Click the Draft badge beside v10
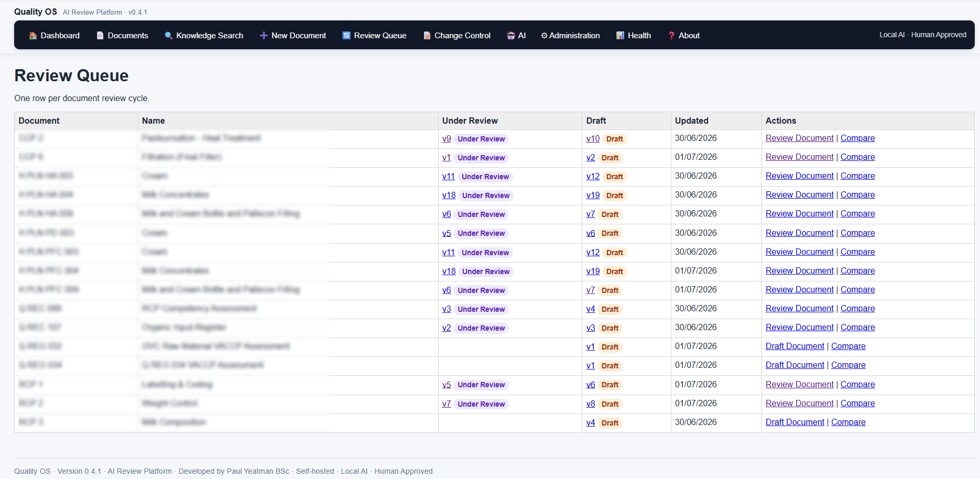Viewport: 980px width, 479px height. coord(614,139)
